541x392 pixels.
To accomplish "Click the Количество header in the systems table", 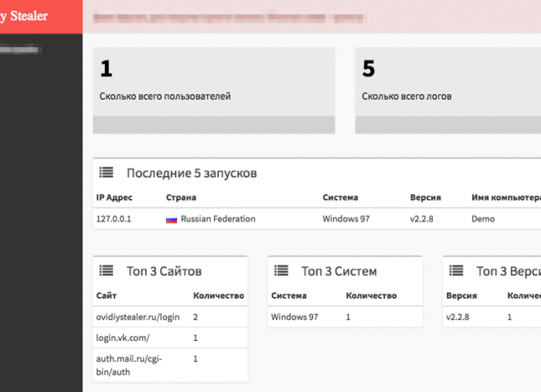I will point(372,296).
